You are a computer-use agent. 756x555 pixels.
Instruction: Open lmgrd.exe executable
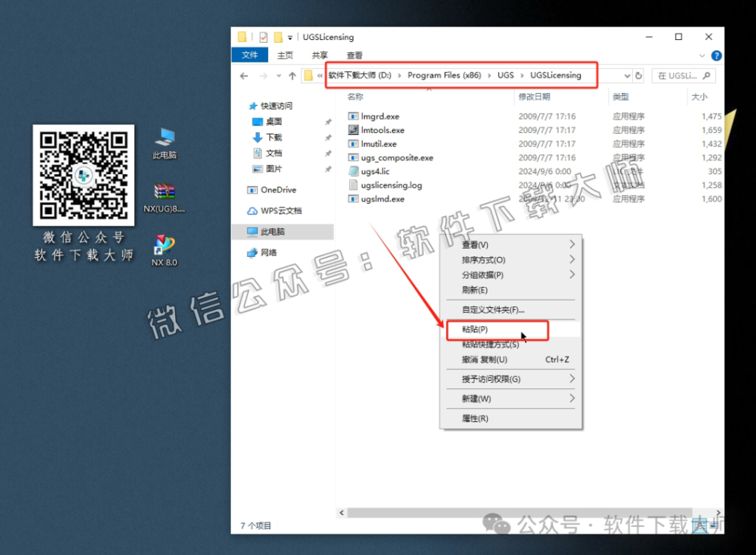click(x=379, y=116)
